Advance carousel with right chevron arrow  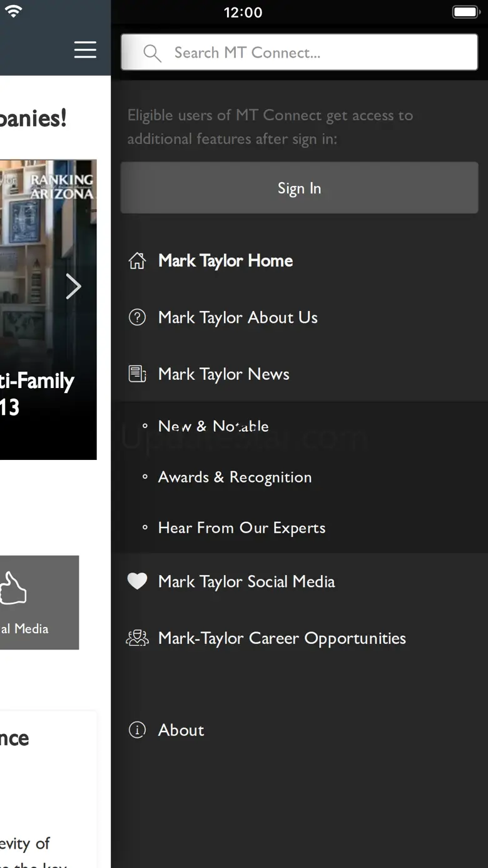74,287
